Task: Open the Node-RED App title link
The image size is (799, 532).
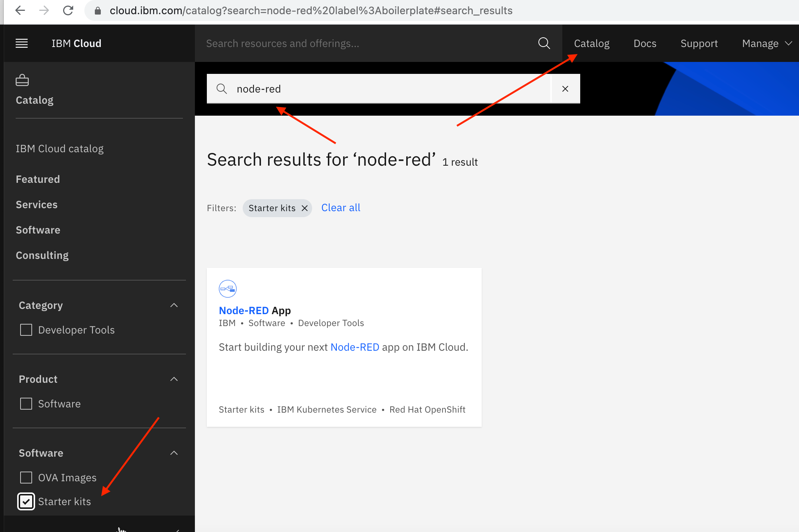Action: pos(255,310)
